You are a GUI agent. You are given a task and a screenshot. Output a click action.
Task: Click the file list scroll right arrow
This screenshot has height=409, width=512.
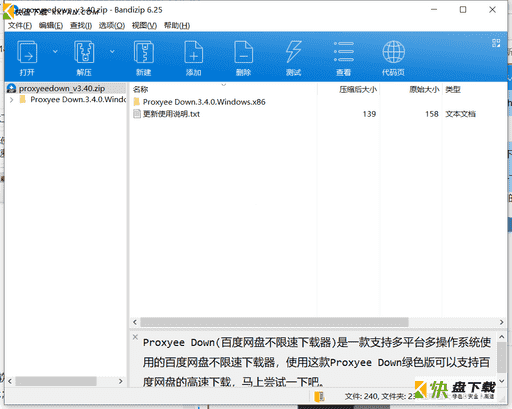point(501,322)
